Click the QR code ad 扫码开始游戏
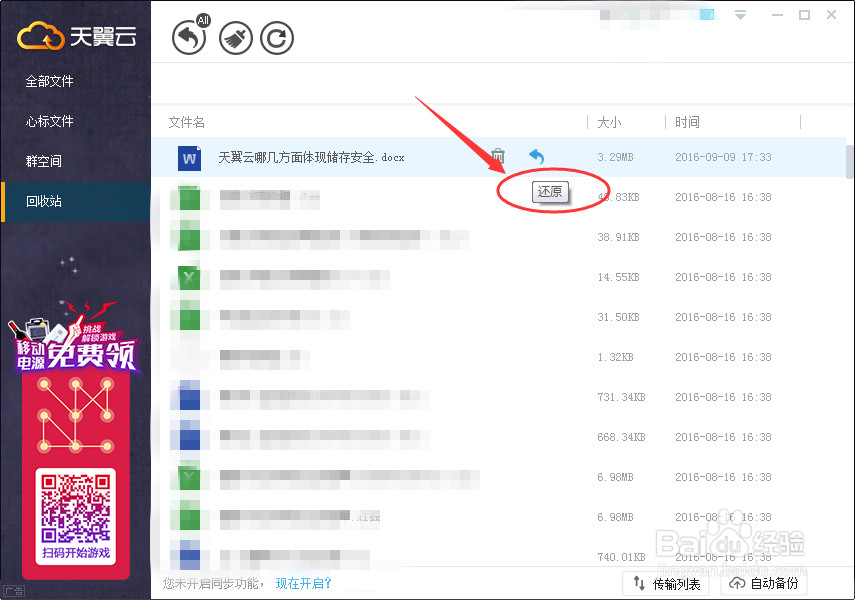855x600 pixels. click(x=76, y=516)
